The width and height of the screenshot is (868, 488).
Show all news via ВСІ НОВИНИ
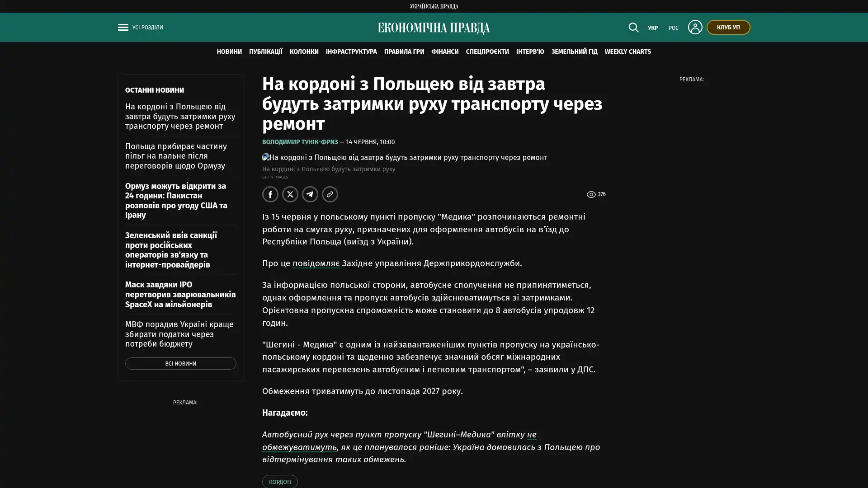[180, 364]
